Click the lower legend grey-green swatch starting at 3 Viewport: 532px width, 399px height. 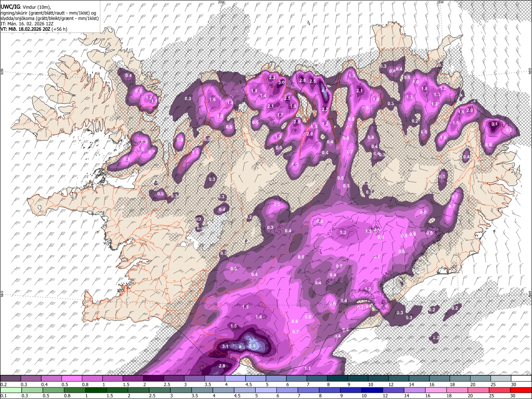(181, 390)
